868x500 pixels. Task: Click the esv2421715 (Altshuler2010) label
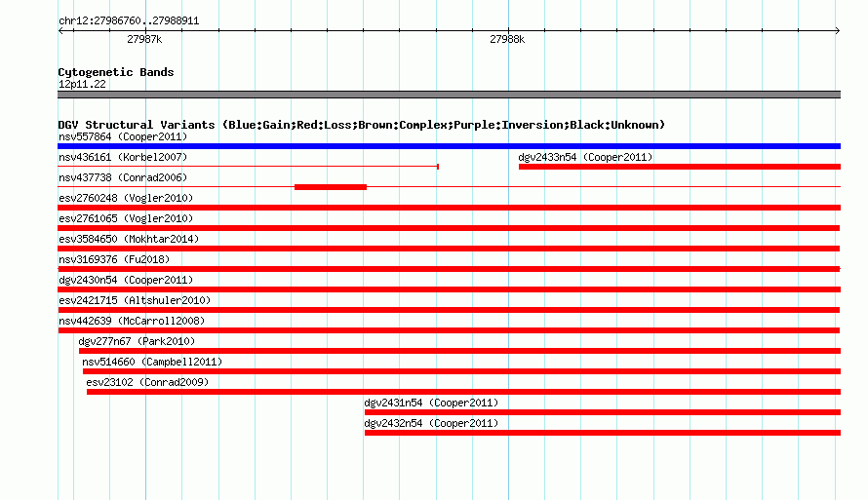tap(135, 300)
